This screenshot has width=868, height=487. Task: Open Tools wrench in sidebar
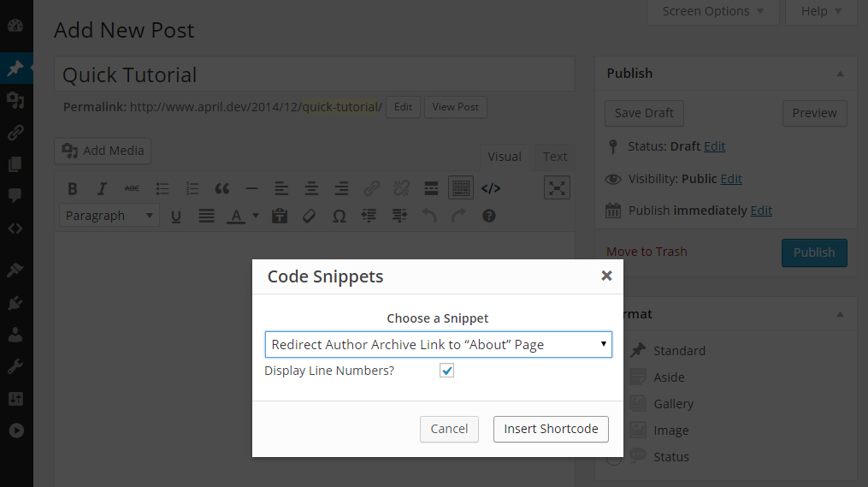(15, 367)
